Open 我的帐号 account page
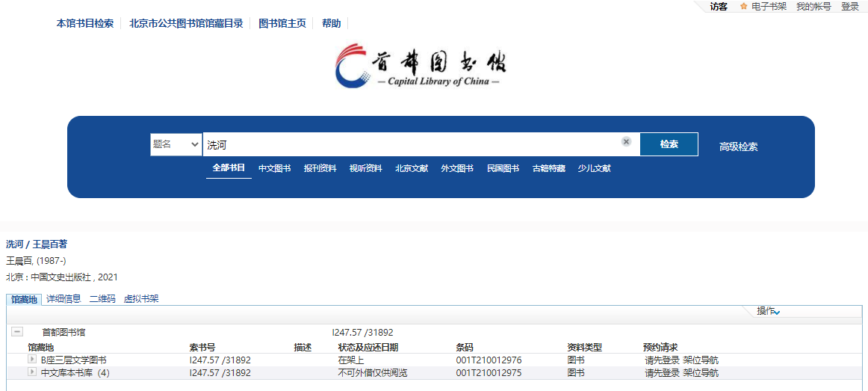Image resolution: width=868 pixels, height=391 pixels. pos(813,7)
